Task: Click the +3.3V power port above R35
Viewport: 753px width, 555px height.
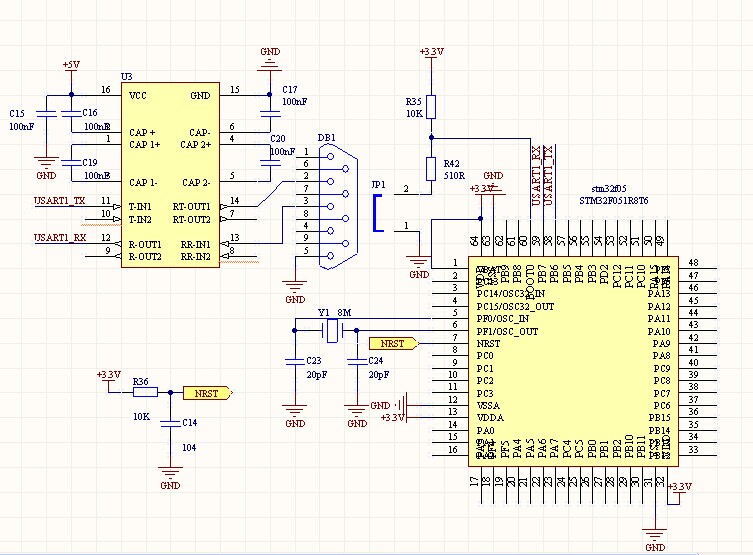Action: point(431,52)
